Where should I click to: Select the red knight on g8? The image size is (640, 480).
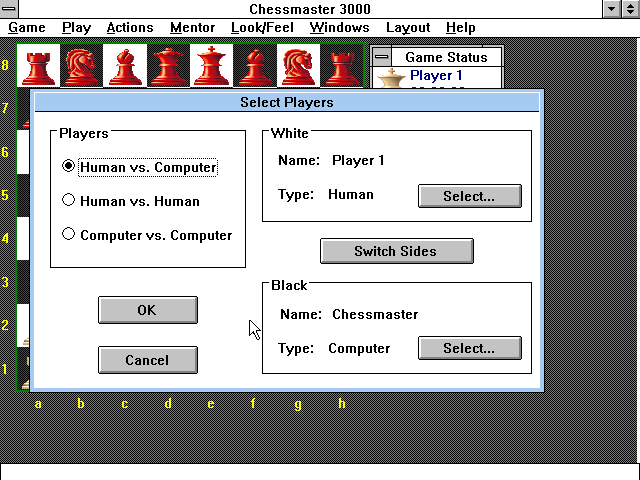click(x=298, y=67)
